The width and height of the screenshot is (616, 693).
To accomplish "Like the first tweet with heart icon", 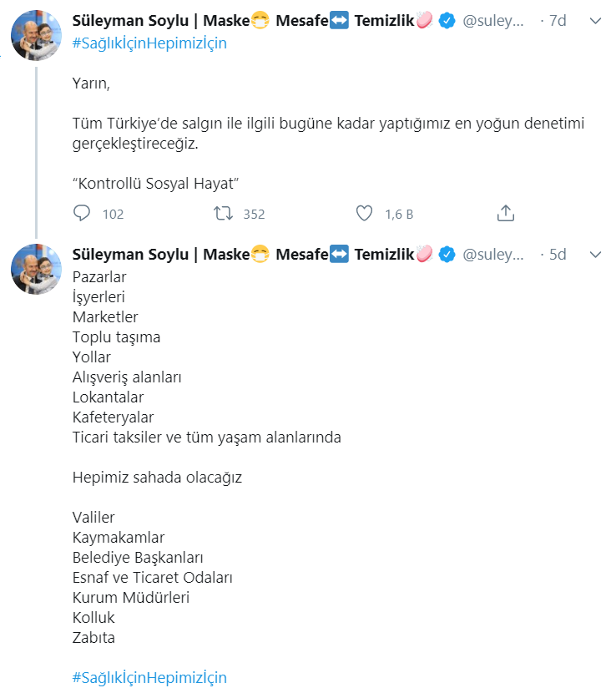I will click(364, 214).
